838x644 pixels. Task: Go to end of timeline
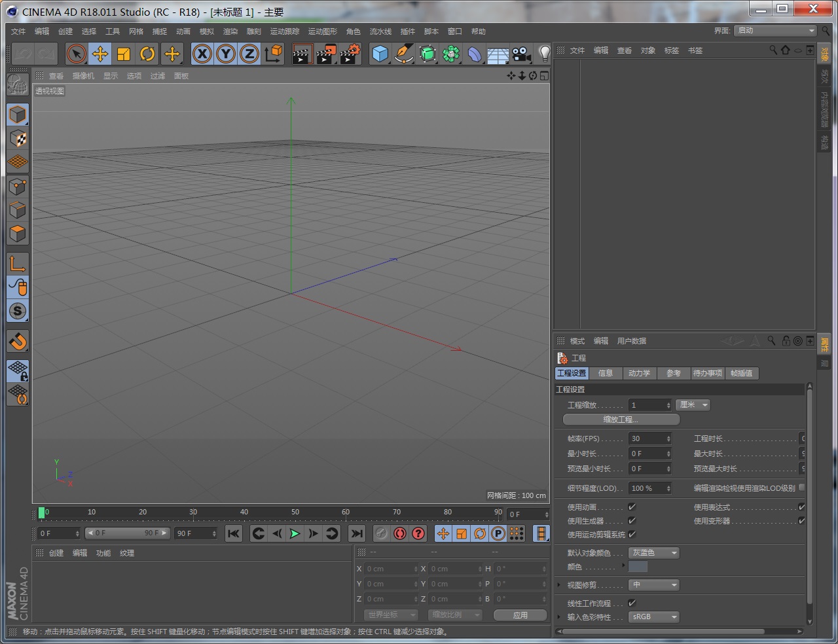coord(357,533)
